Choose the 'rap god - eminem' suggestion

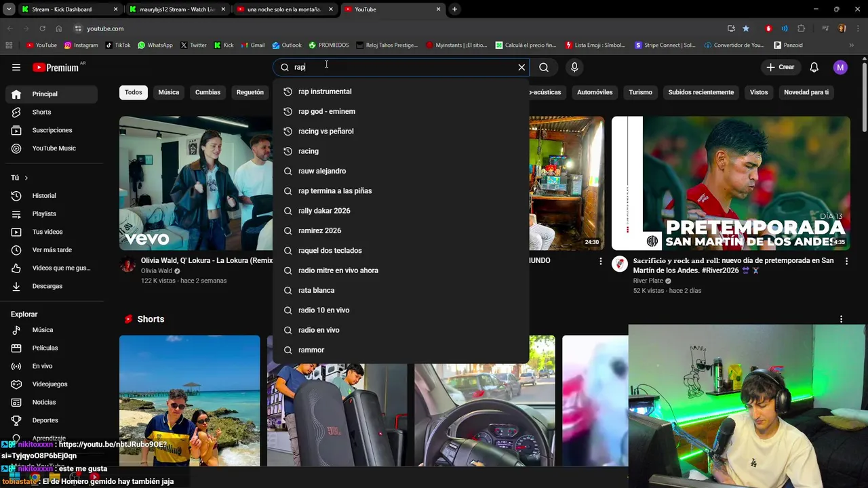pos(400,111)
